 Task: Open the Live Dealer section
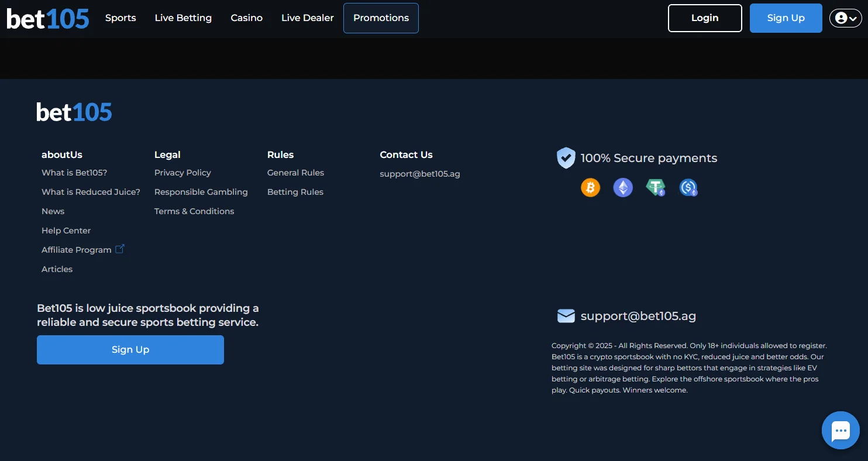coord(308,18)
